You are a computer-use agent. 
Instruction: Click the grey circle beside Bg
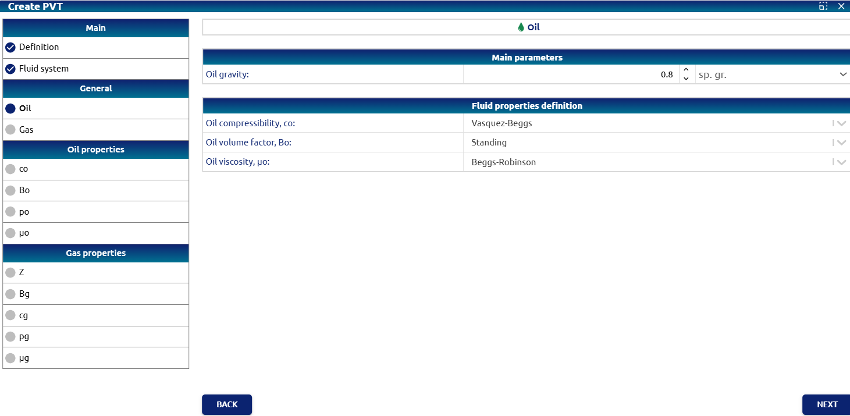click(10, 294)
